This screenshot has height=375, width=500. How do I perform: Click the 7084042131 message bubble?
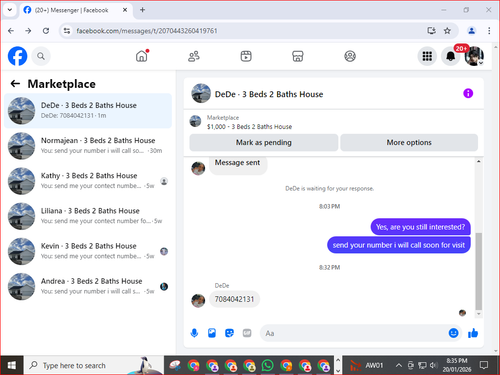(234, 299)
